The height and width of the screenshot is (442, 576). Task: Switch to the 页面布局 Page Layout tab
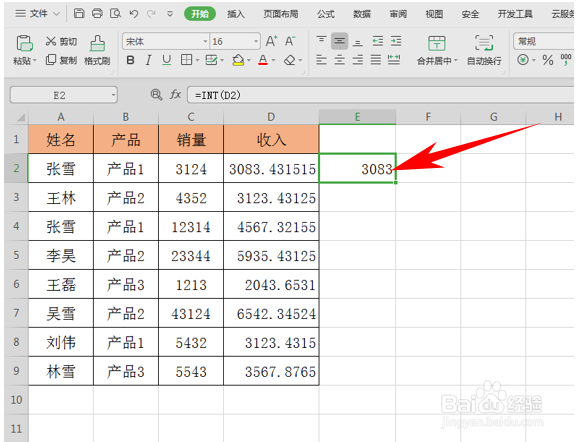click(x=281, y=14)
